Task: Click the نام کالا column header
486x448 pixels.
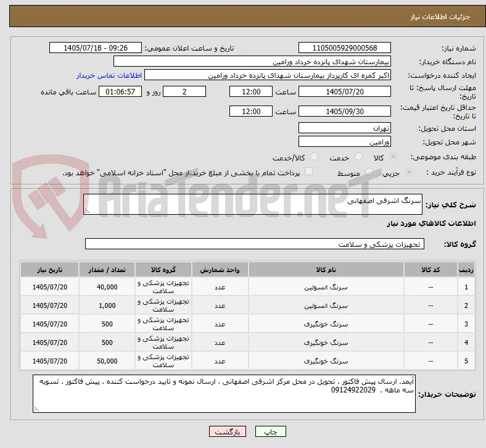Action: tap(326, 270)
